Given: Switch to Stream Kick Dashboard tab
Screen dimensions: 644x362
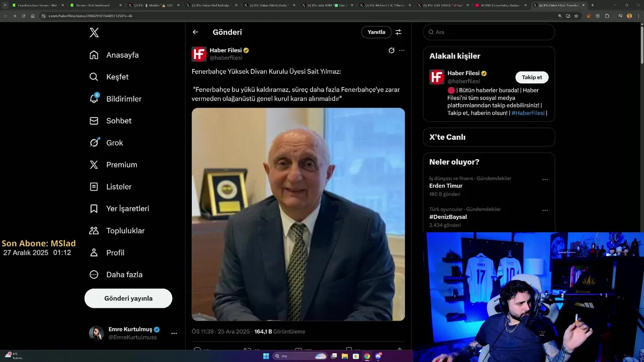Looking at the screenshot, I should [x=96, y=5].
